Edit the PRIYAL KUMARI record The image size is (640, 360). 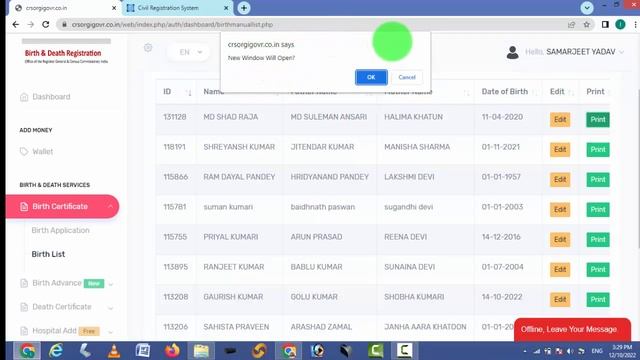point(560,240)
